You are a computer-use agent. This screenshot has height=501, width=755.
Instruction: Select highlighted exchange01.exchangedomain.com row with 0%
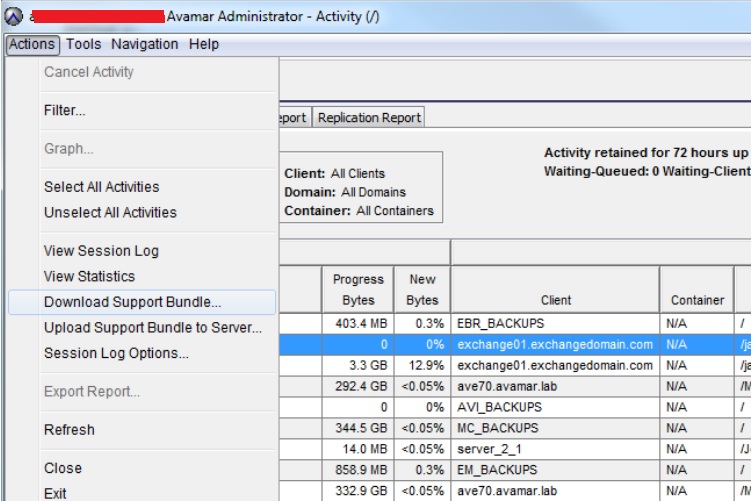(x=515, y=344)
